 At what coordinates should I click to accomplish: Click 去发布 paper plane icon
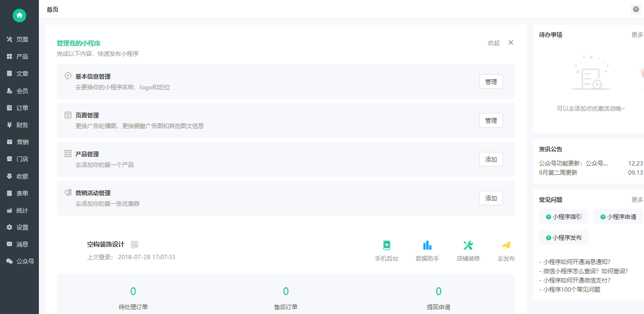506,245
